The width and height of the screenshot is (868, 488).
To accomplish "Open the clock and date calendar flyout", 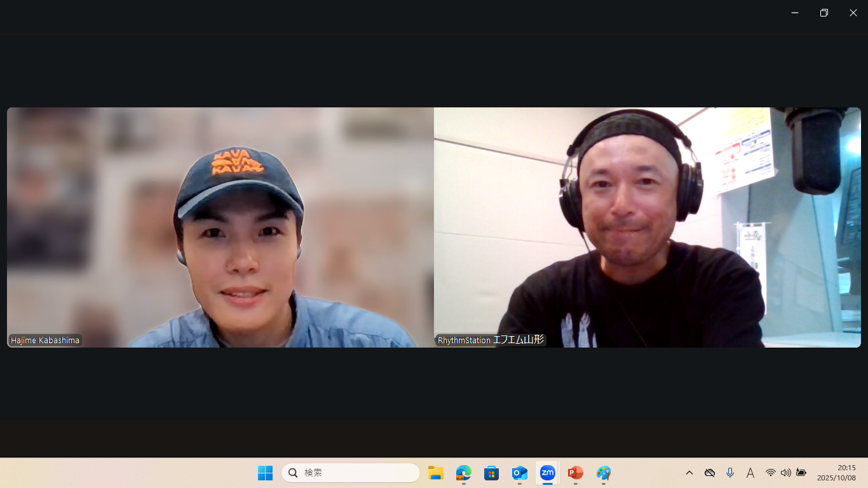I will click(836, 473).
